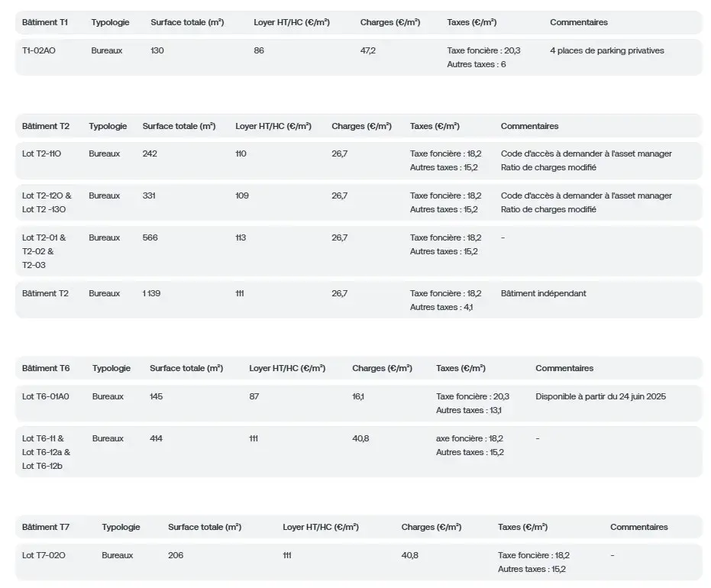Click the 1 139 surface value
This screenshot has height=588, width=711.
[151, 293]
